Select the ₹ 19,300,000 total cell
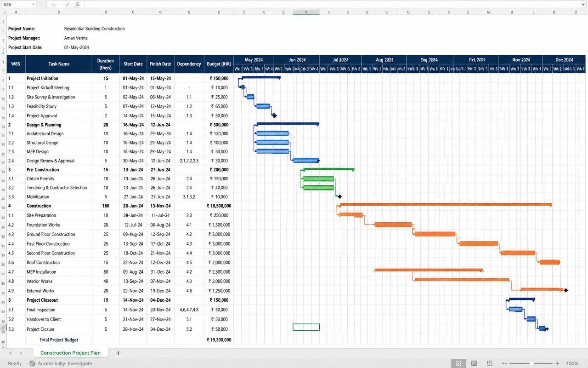The height and width of the screenshot is (368, 588). tap(219, 340)
